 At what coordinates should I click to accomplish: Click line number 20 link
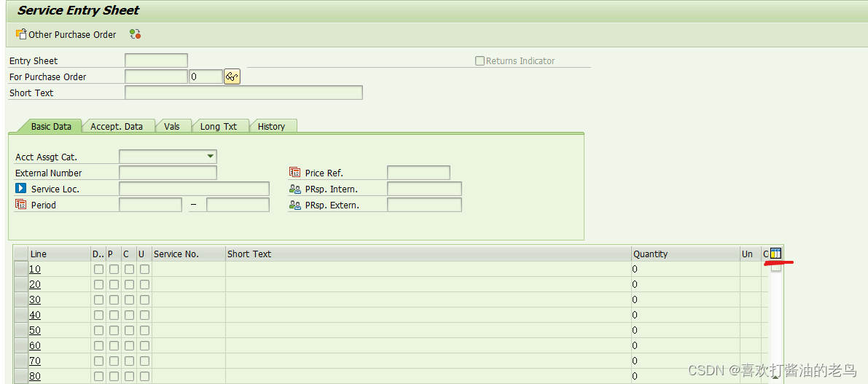click(x=35, y=284)
